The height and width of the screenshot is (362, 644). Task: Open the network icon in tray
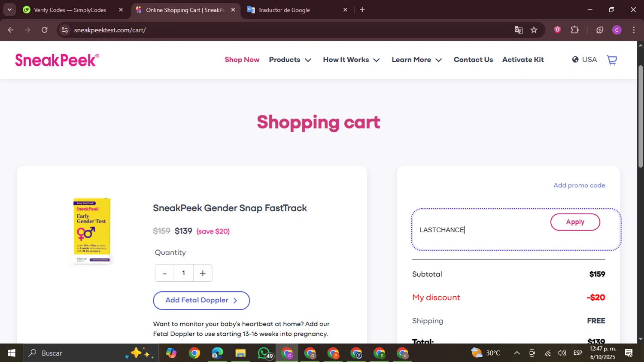coord(547,353)
